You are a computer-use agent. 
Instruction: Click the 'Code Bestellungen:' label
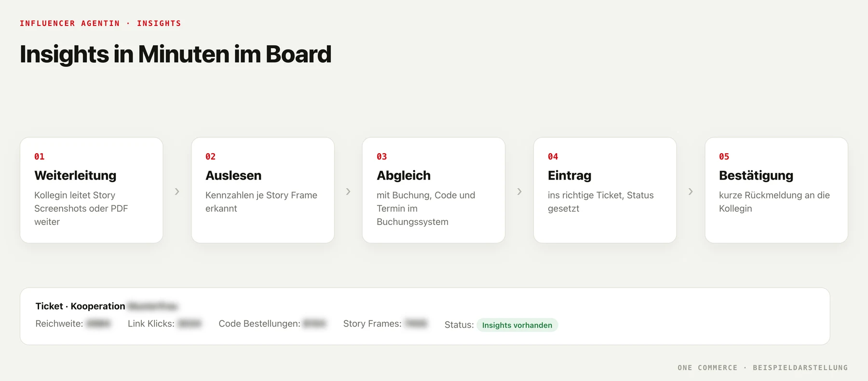(x=259, y=324)
